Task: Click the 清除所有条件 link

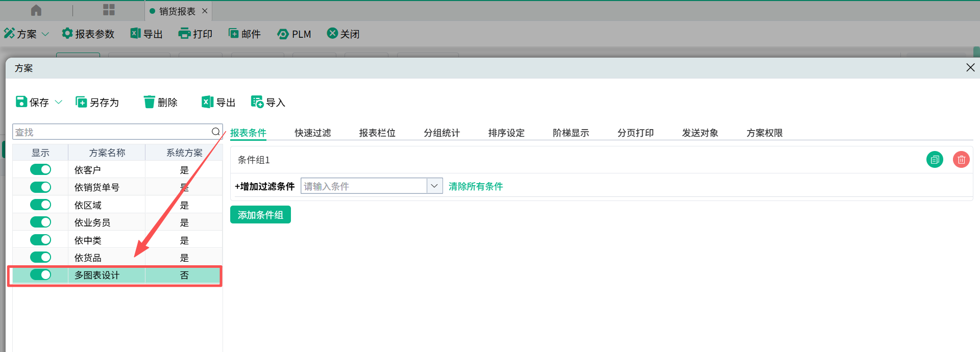Action: pos(476,186)
